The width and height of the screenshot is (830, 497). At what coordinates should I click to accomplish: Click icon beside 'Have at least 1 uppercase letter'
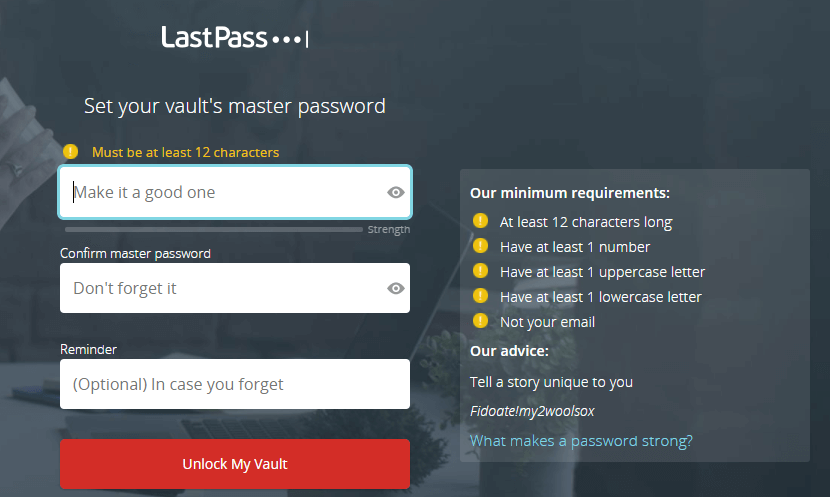tap(480, 271)
